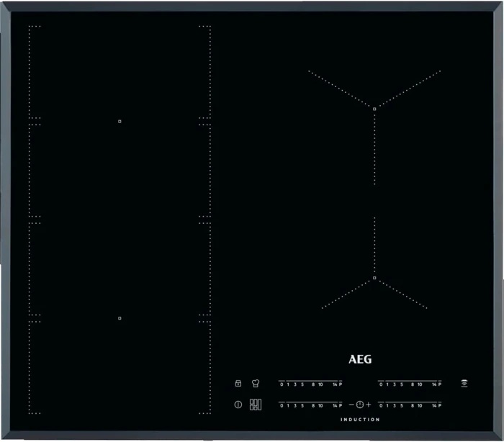Set lower-left slider to level 0

click(282, 406)
